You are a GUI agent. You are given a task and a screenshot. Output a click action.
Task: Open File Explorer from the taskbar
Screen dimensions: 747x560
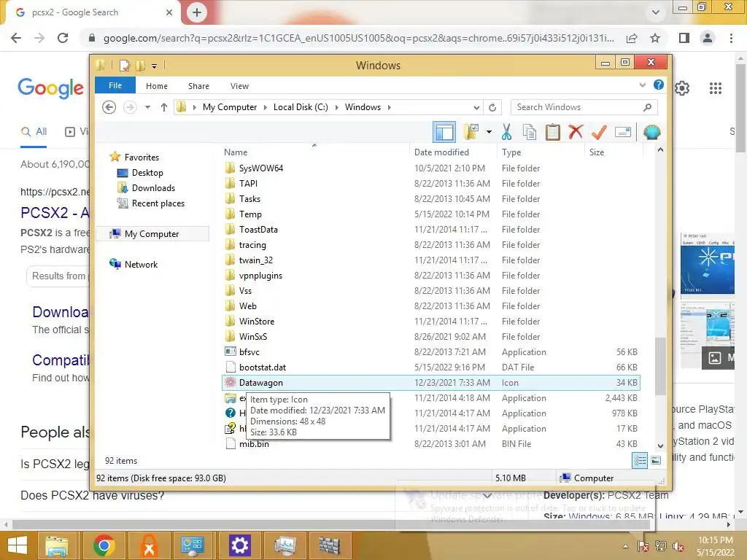pyautogui.click(x=57, y=545)
